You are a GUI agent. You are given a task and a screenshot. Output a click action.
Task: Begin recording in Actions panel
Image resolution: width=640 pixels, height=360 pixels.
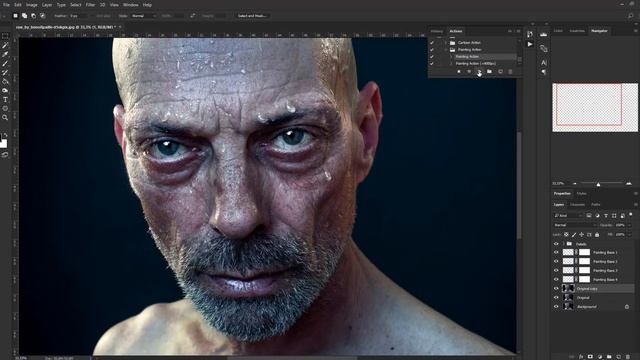469,72
